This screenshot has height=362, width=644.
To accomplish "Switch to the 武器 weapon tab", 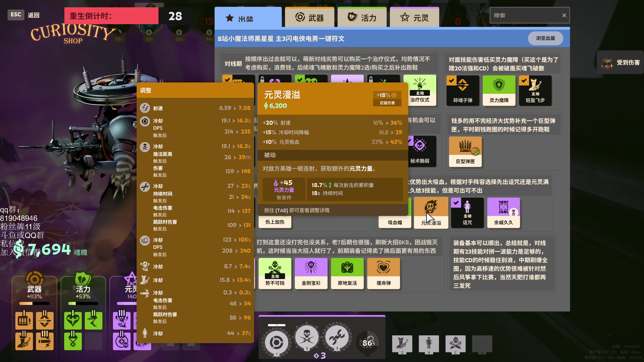I will pyautogui.click(x=309, y=17).
